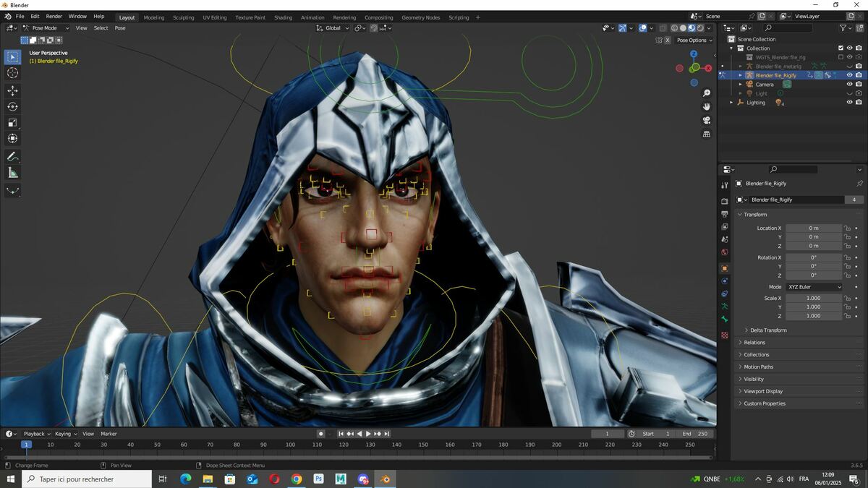Select the Annotate pencil tool
868x488 pixels.
pyautogui.click(x=12, y=156)
